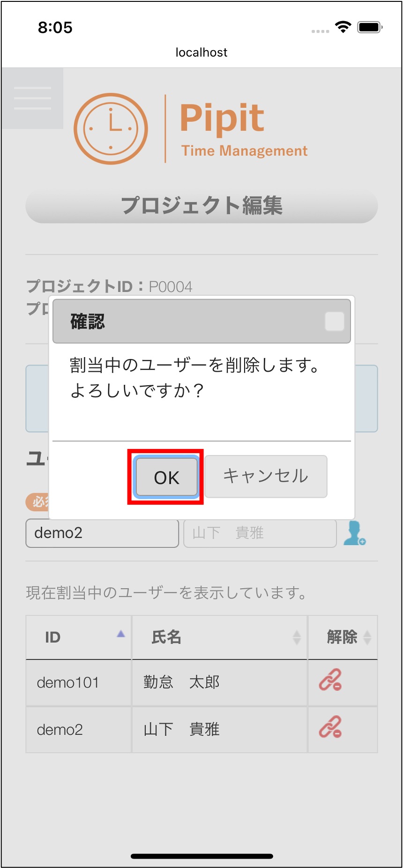Click the Pipit clock logo
The width and height of the screenshot is (403, 868).
[111, 129]
